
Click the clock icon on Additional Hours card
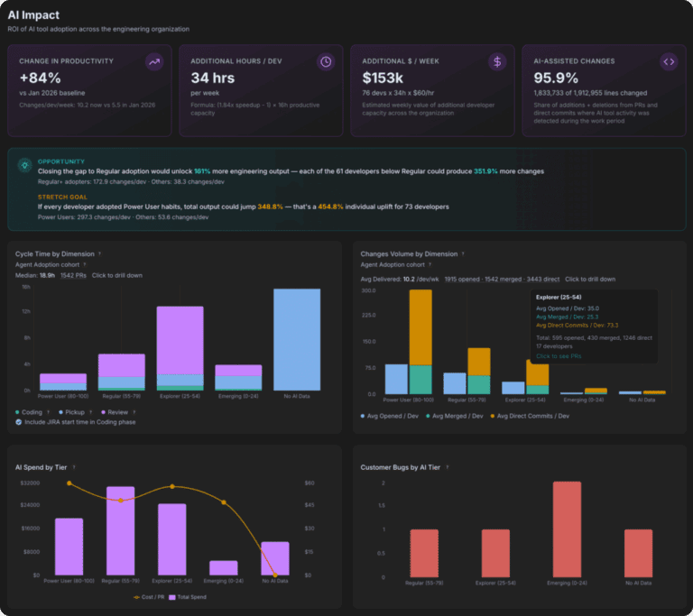[x=326, y=62]
